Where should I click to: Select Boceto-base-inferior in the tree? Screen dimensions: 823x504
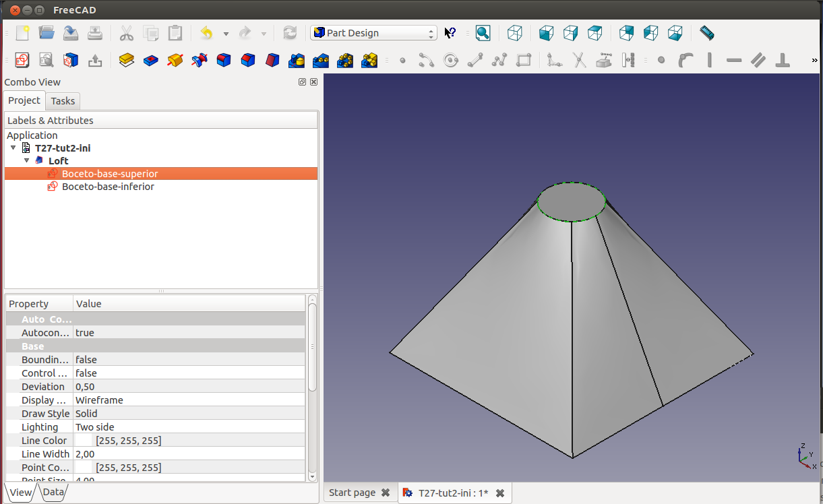pos(108,187)
